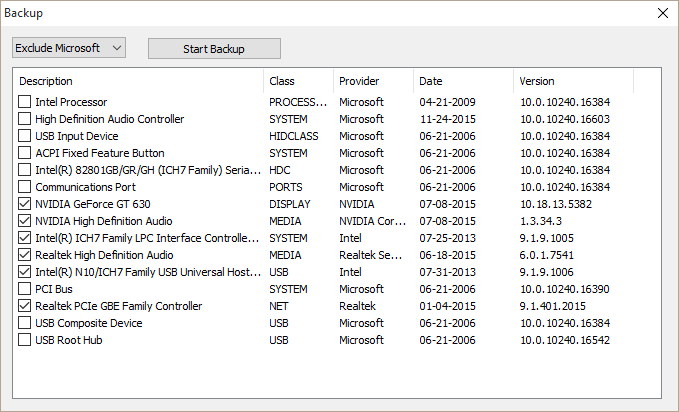The image size is (679, 412).
Task: Select the 'USB Composite Device' text
Action: [89, 323]
